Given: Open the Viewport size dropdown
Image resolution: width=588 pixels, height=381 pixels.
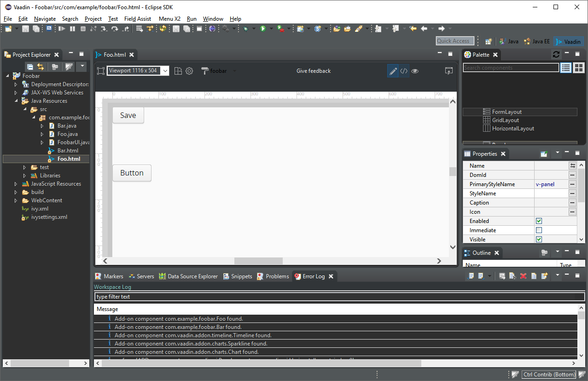Looking at the screenshot, I should click(165, 71).
